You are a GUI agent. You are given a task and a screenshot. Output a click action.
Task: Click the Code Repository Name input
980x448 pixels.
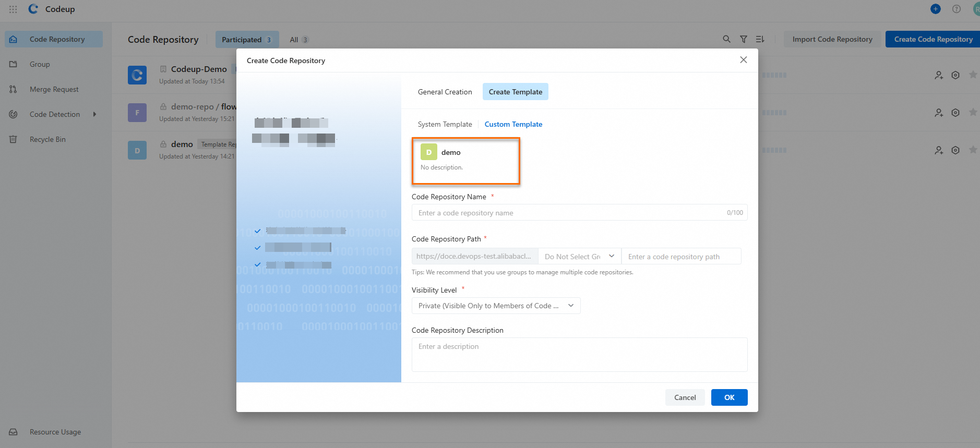click(579, 212)
